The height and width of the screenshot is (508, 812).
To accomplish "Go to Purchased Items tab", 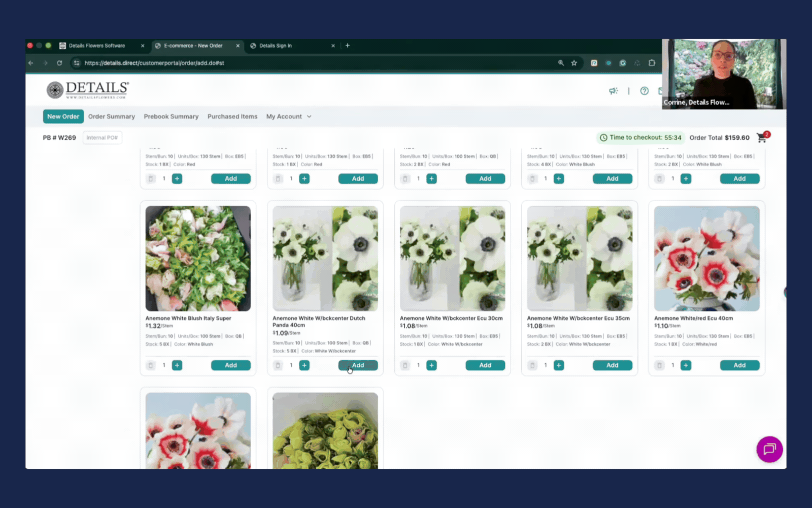I will (x=232, y=116).
